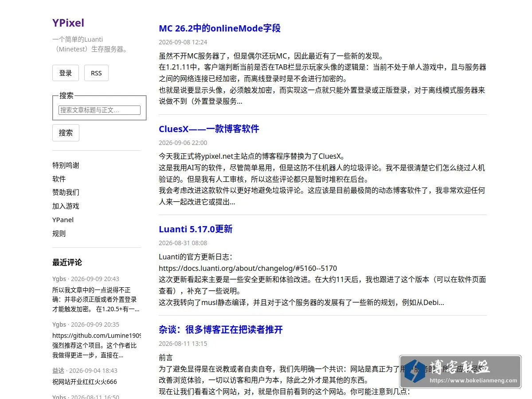Open the 软件 menu link
532x399 pixels.
click(x=59, y=179)
